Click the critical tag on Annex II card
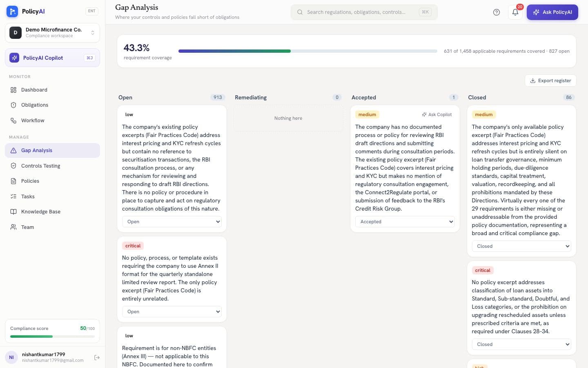This screenshot has width=588, height=368. [x=133, y=246]
